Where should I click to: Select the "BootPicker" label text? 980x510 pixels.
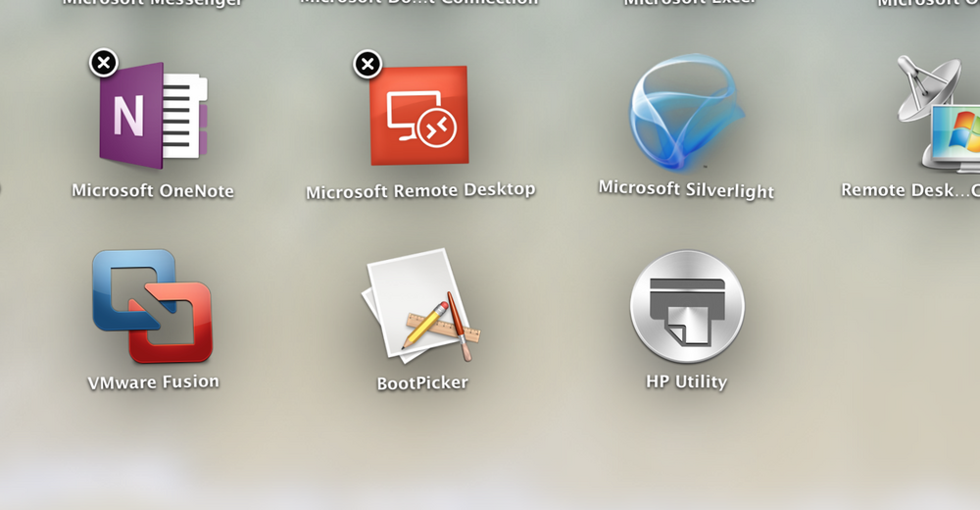click(421, 382)
